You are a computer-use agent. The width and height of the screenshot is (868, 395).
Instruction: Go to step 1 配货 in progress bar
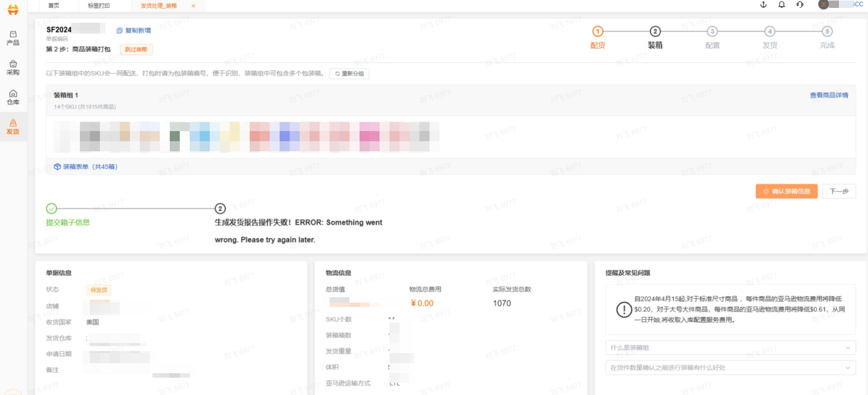[597, 32]
